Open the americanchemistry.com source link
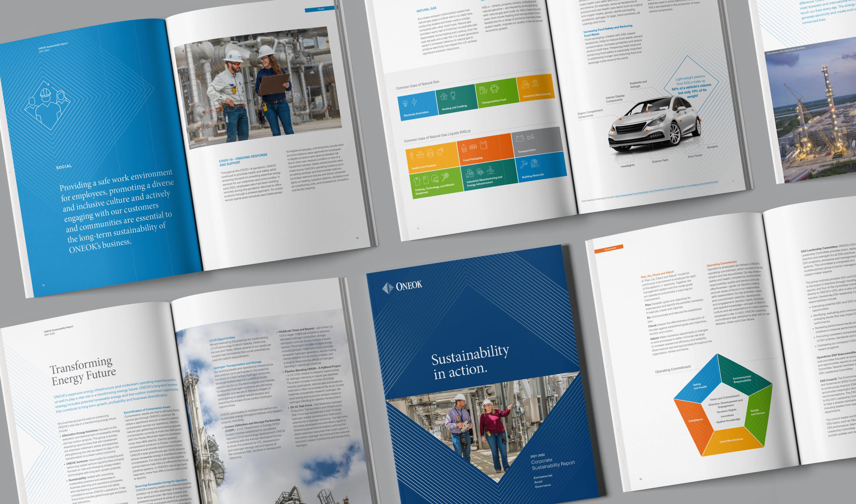856x504 pixels. (x=666, y=189)
